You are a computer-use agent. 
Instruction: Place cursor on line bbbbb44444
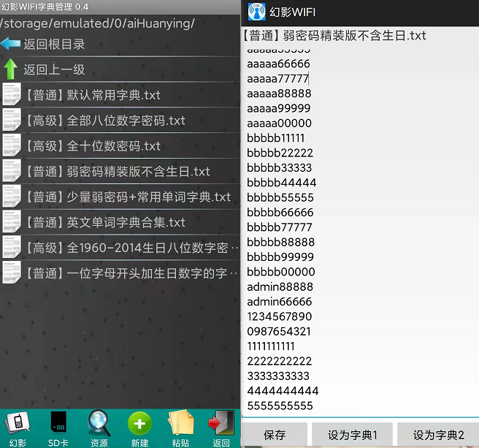[x=281, y=183]
